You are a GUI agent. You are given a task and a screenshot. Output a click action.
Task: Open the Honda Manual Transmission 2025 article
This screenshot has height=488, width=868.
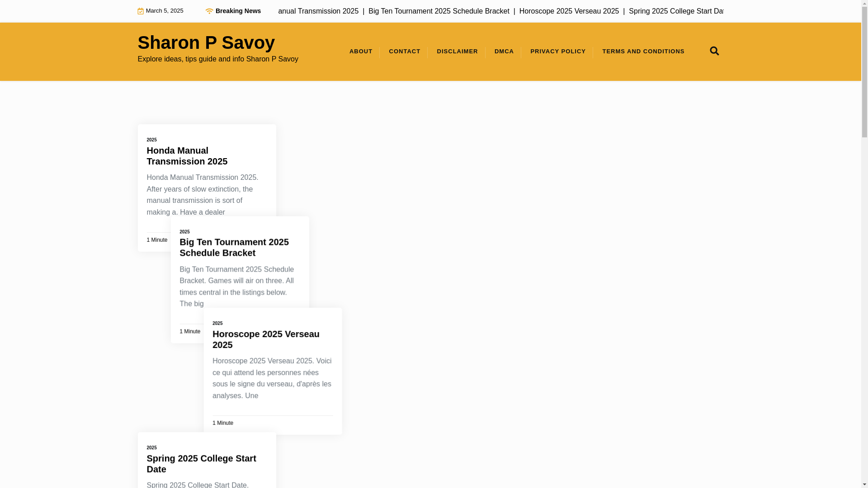click(x=187, y=156)
